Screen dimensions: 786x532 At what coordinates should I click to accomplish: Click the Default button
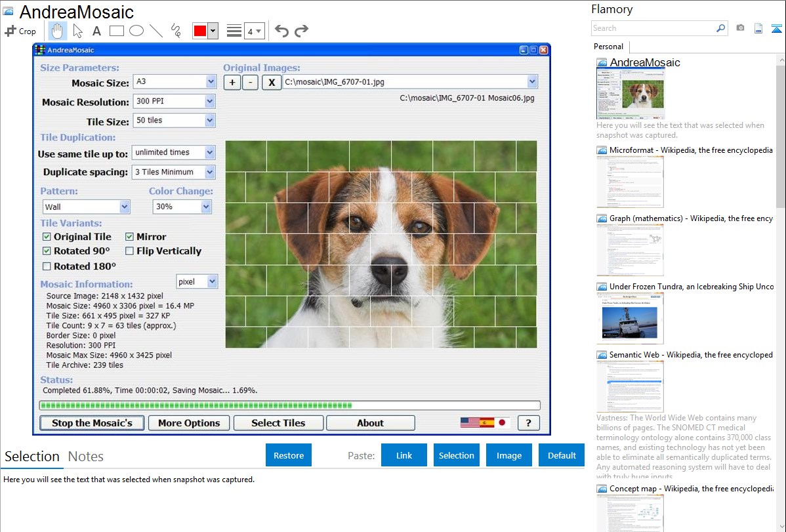(x=562, y=455)
